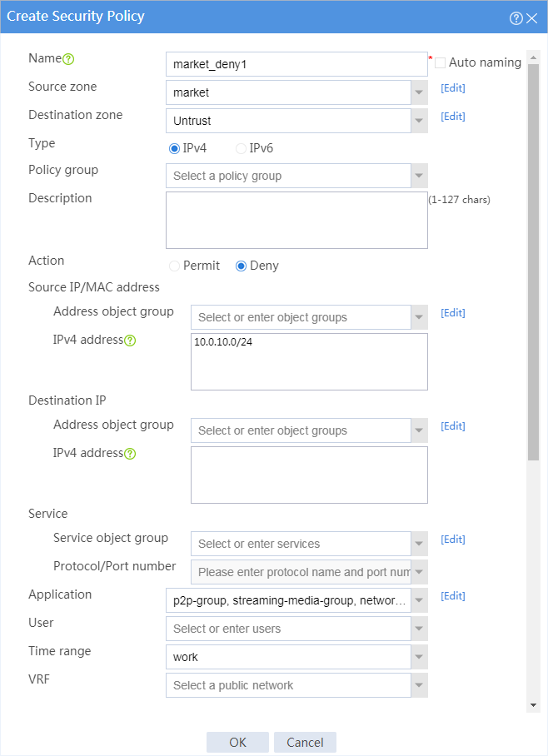Image resolution: width=548 pixels, height=756 pixels.
Task: Enable the Auto naming checkbox
Action: click(440, 62)
